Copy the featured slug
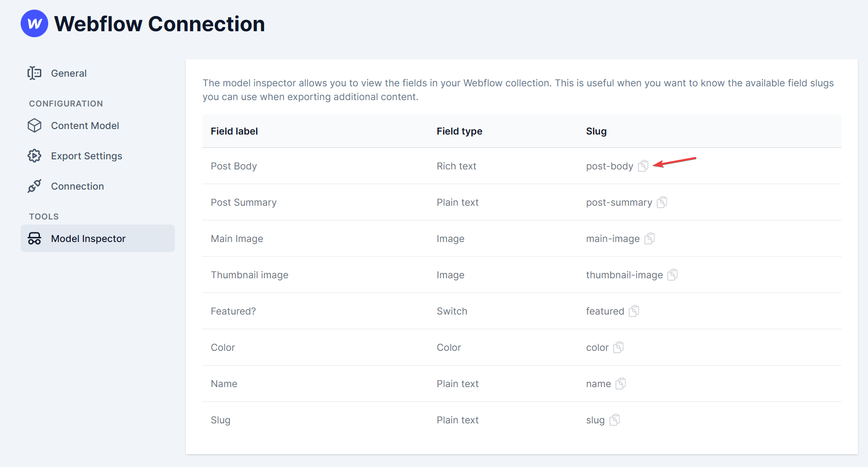 tap(634, 311)
